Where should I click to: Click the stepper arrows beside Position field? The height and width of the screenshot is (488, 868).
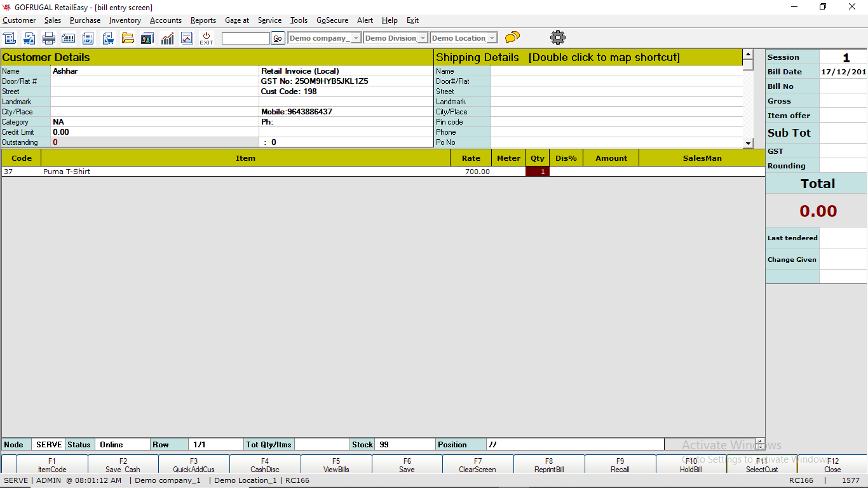click(760, 444)
